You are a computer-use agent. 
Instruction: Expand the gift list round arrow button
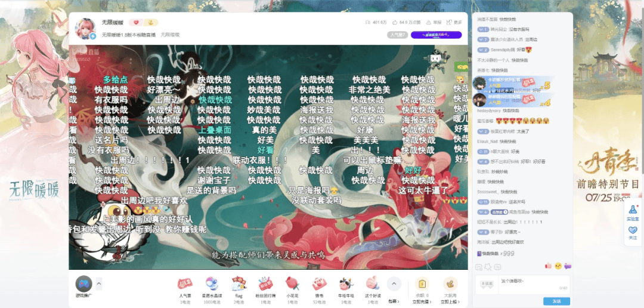[394, 284]
